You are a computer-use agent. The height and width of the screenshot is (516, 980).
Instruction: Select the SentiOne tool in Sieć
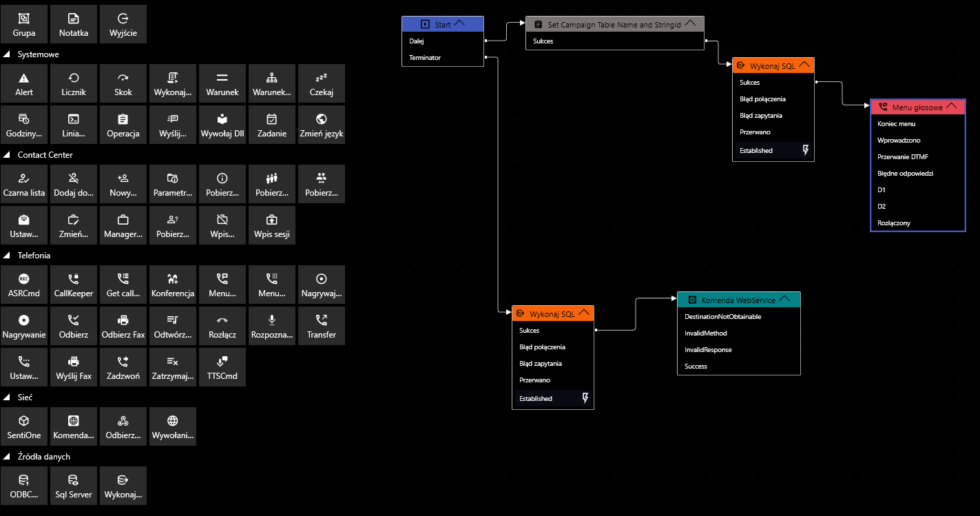(24, 426)
